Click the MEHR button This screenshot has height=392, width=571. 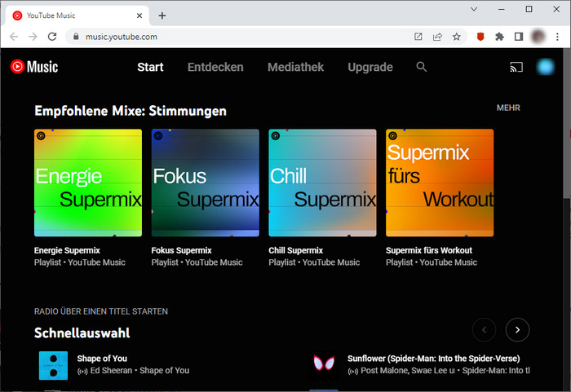click(x=508, y=108)
